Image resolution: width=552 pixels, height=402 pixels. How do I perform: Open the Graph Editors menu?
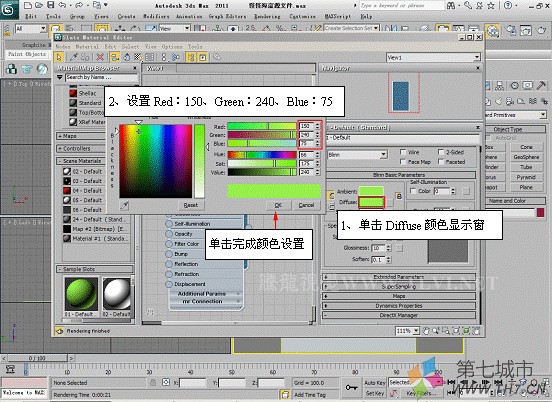coord(227,17)
